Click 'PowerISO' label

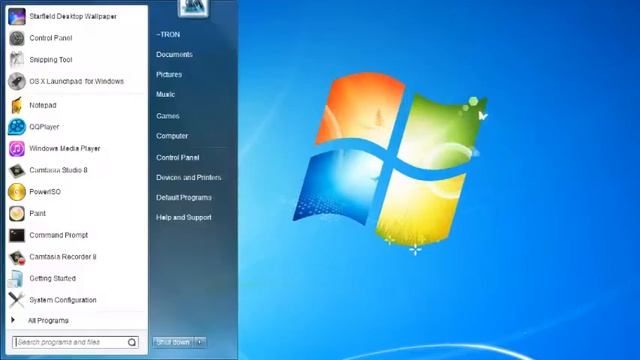click(x=45, y=192)
